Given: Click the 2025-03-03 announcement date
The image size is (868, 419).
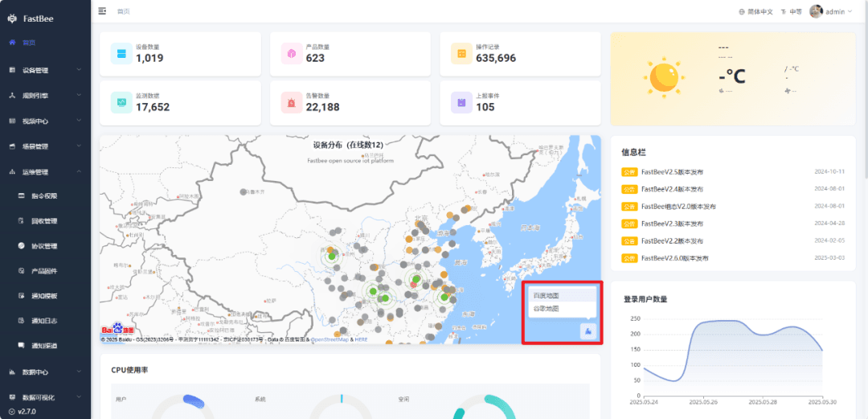Looking at the screenshot, I should point(829,258).
